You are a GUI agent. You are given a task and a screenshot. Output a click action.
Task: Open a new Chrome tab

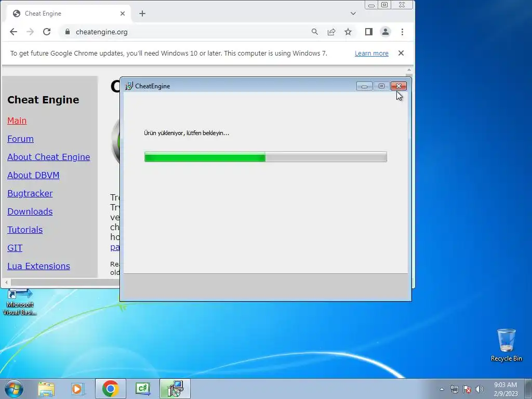[142, 14]
